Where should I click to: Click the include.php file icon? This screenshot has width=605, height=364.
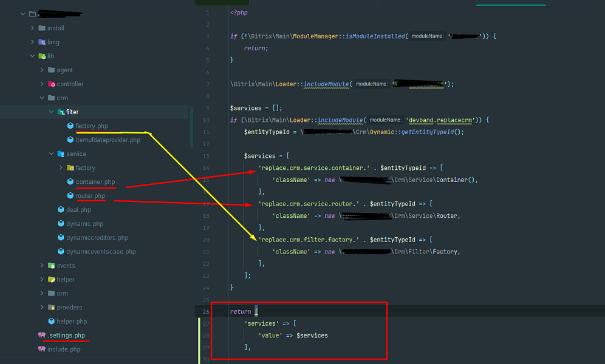(42, 349)
